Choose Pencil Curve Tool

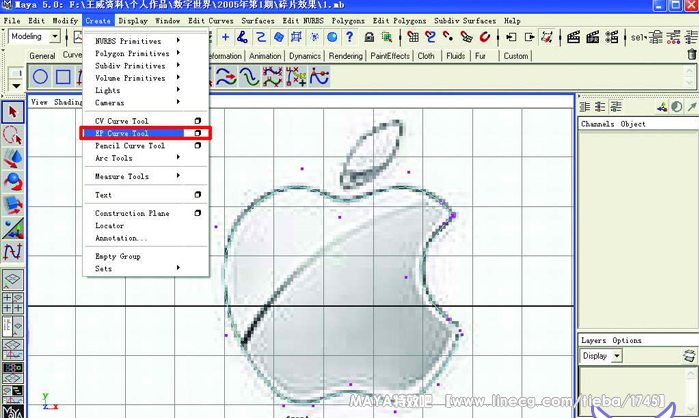coord(130,146)
